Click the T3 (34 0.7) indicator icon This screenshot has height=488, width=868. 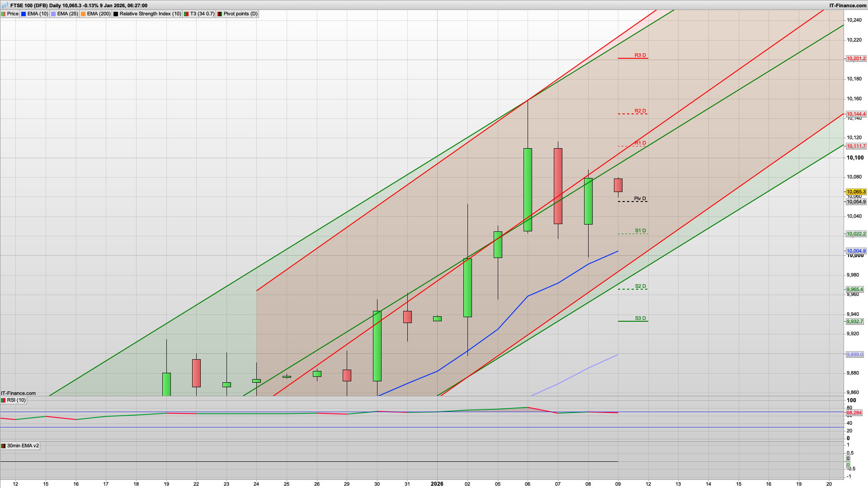(x=186, y=14)
